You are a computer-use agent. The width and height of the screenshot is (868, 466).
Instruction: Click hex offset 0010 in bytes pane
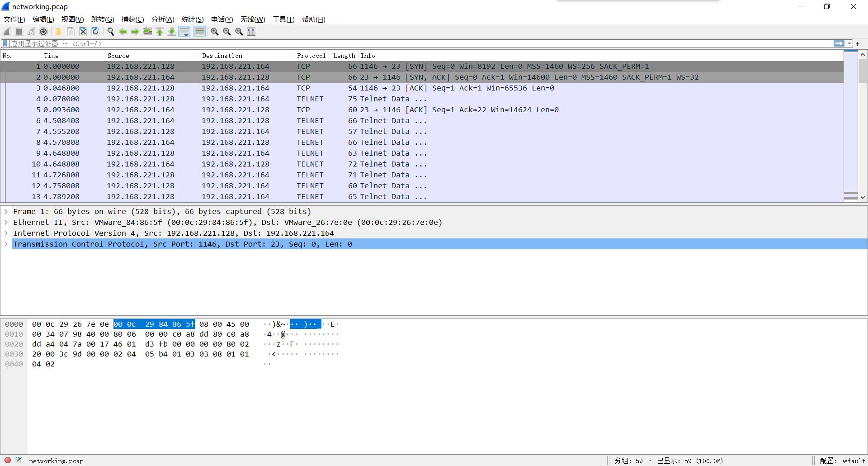(x=14, y=334)
